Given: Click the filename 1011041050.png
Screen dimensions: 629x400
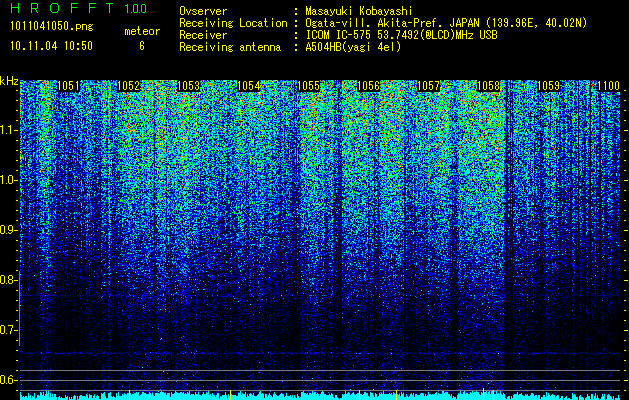Looking at the screenshot, I should pyautogui.click(x=52, y=27).
